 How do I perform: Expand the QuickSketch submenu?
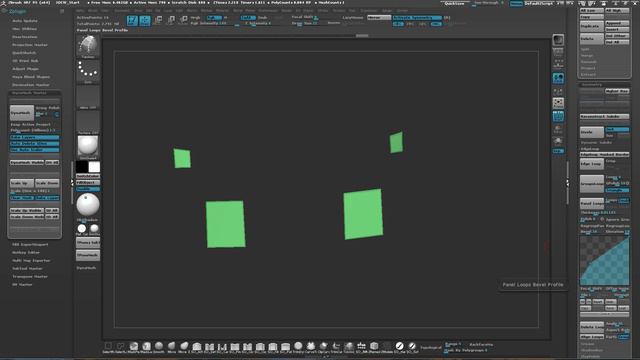(x=24, y=53)
